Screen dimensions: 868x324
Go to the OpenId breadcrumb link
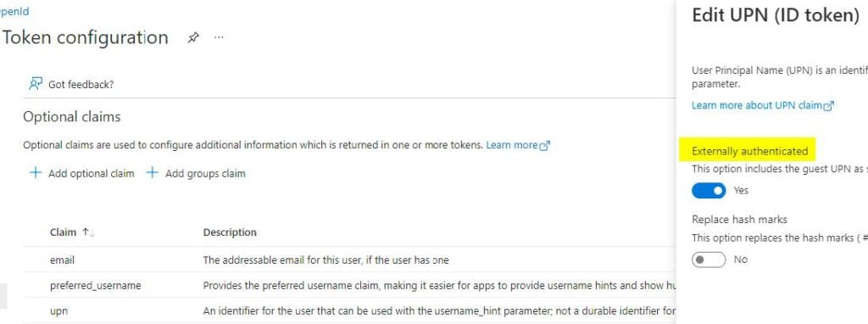pyautogui.click(x=14, y=11)
